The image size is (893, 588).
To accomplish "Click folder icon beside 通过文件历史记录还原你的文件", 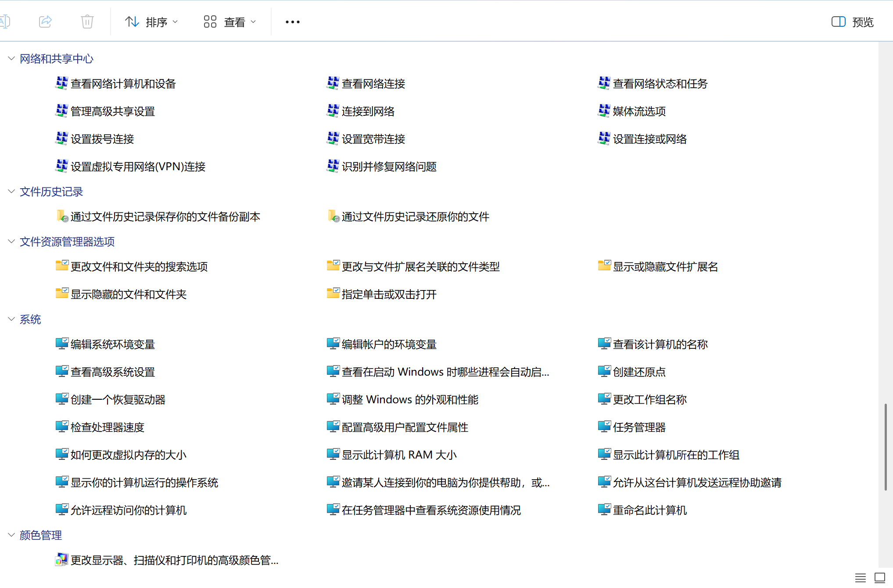I will 333,216.
